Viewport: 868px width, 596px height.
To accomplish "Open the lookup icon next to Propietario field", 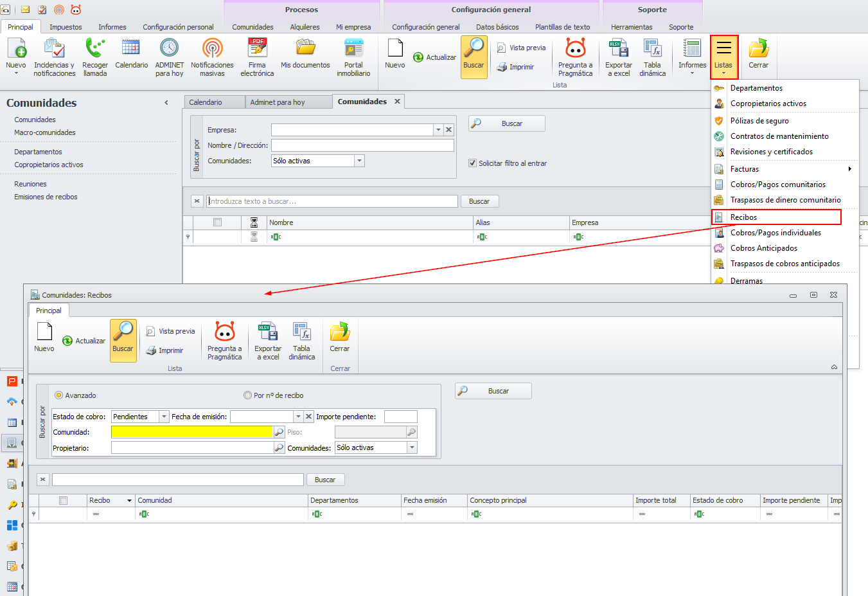I will click(279, 447).
